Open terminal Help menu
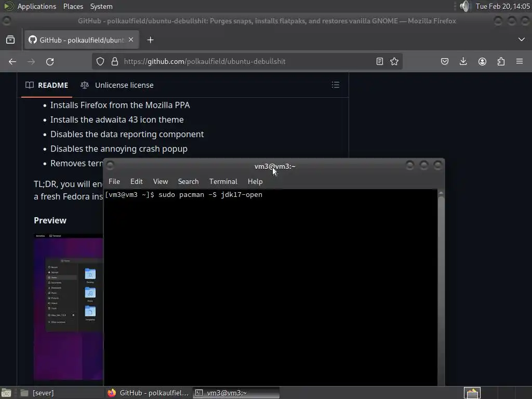The image size is (532, 399). point(255,181)
